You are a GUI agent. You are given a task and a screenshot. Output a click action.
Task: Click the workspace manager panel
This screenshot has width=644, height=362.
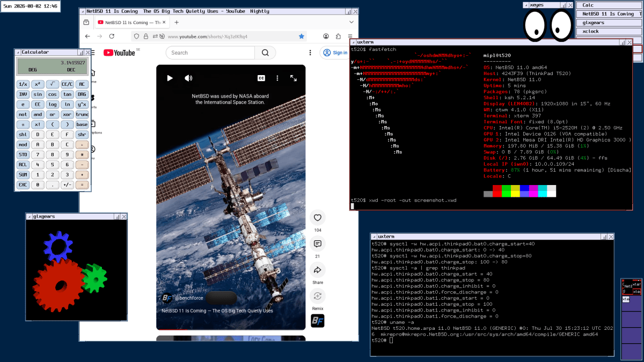click(631, 319)
